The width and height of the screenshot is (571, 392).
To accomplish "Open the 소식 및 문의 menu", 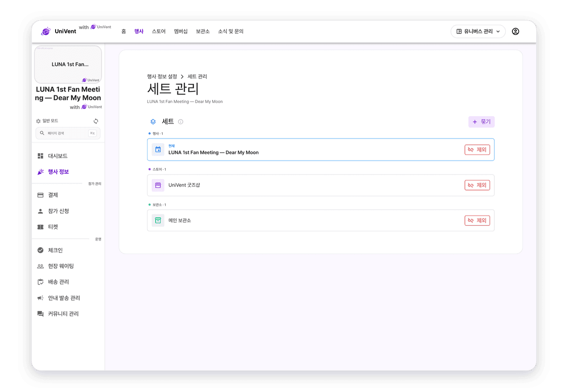I will (230, 31).
